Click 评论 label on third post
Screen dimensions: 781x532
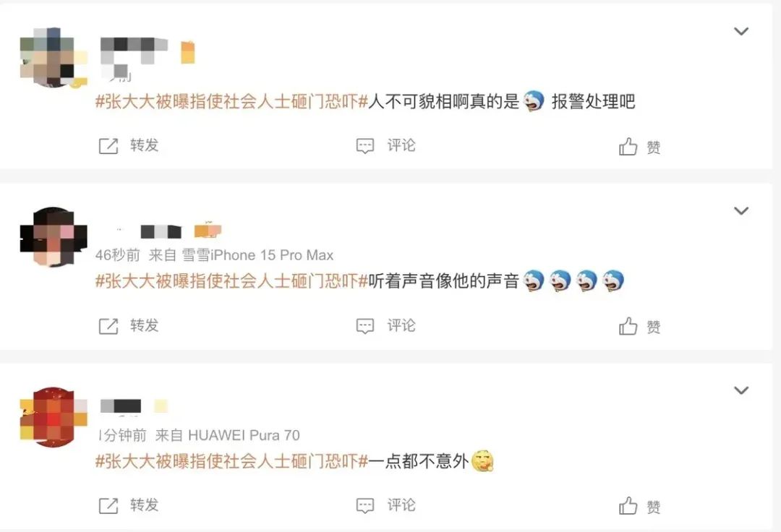pos(401,505)
